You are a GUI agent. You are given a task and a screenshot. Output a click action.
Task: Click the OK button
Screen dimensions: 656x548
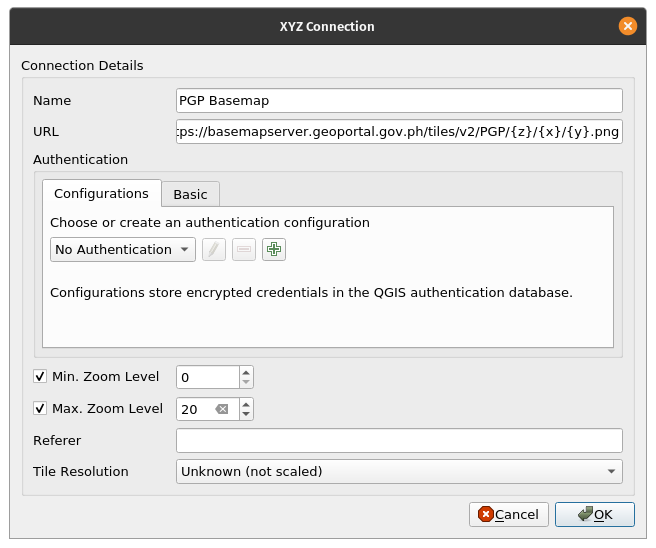tap(594, 515)
